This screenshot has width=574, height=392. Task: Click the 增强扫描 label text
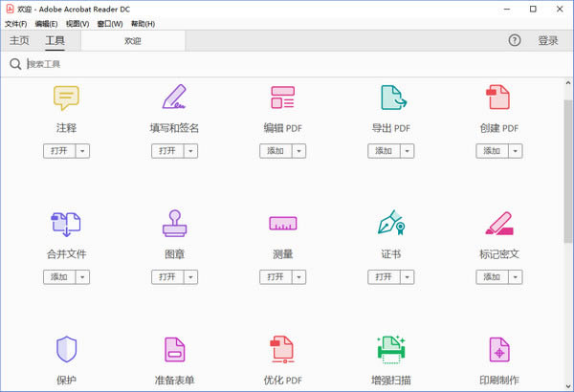tap(391, 381)
